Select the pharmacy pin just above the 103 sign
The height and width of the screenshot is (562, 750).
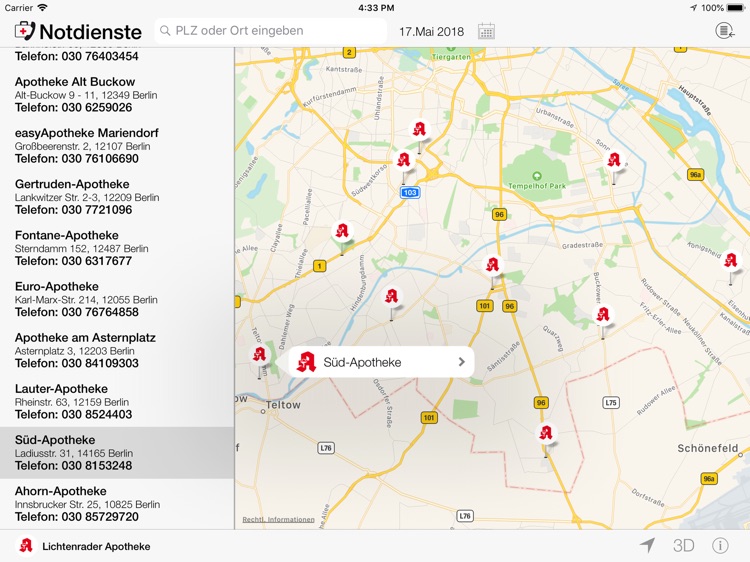pos(404,160)
